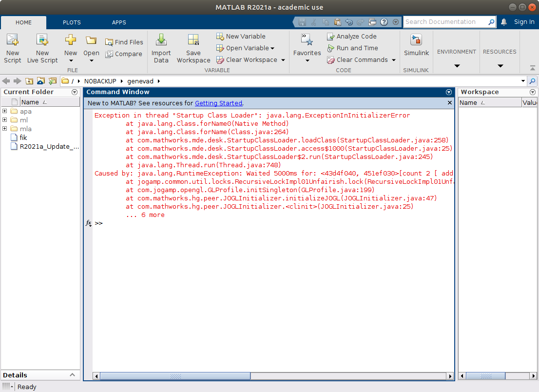
Task: Expand the mla folder node
Action: (4, 129)
